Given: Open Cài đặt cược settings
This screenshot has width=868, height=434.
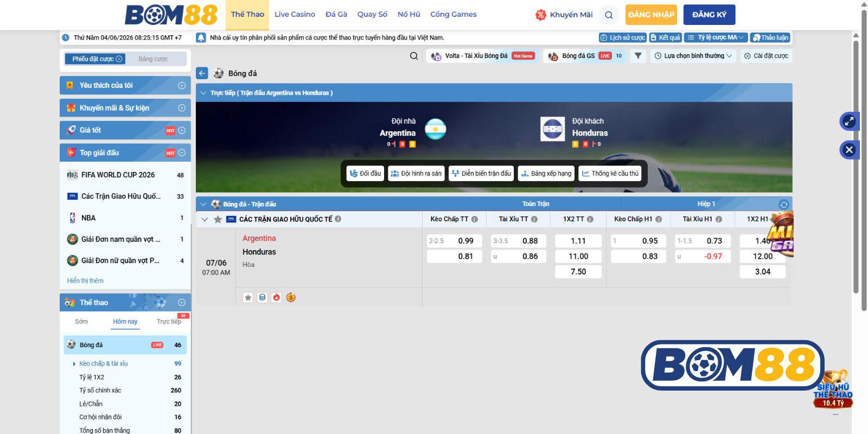Looking at the screenshot, I should (x=766, y=56).
